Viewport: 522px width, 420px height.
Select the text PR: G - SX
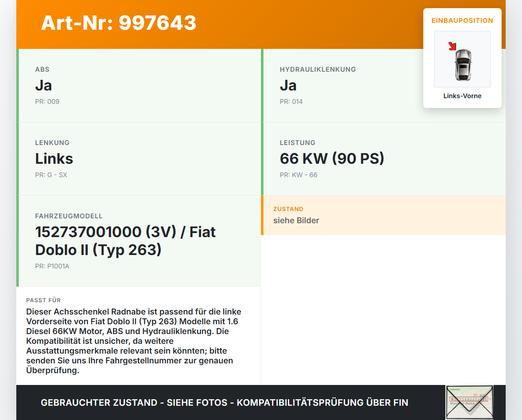pos(51,175)
